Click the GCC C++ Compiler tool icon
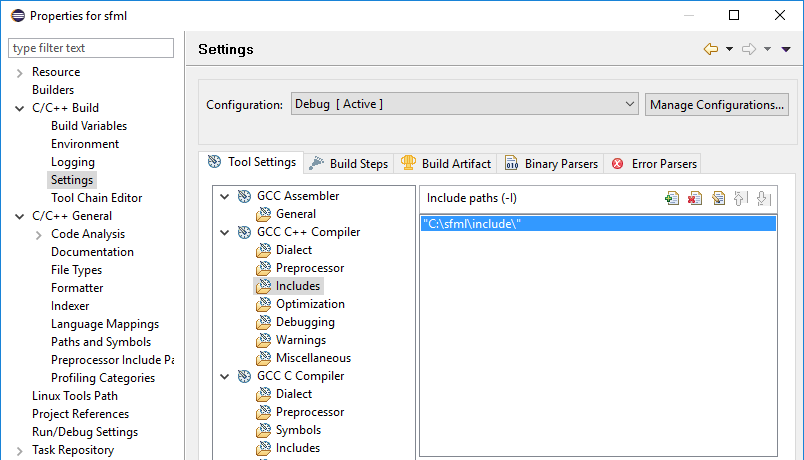Image resolution: width=804 pixels, height=460 pixels. click(x=244, y=232)
